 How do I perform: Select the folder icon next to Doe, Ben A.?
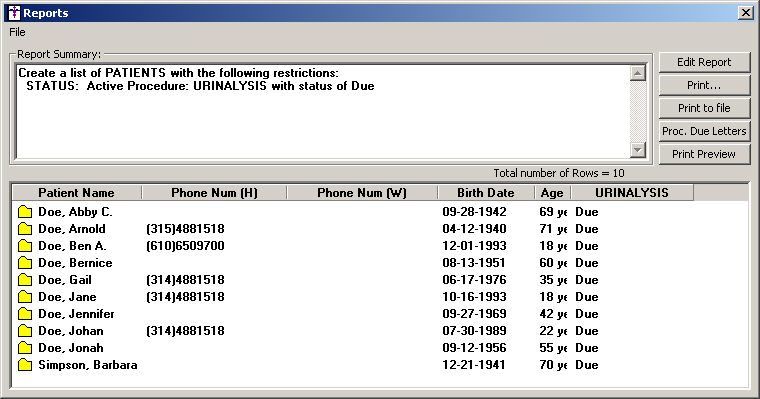(x=25, y=246)
